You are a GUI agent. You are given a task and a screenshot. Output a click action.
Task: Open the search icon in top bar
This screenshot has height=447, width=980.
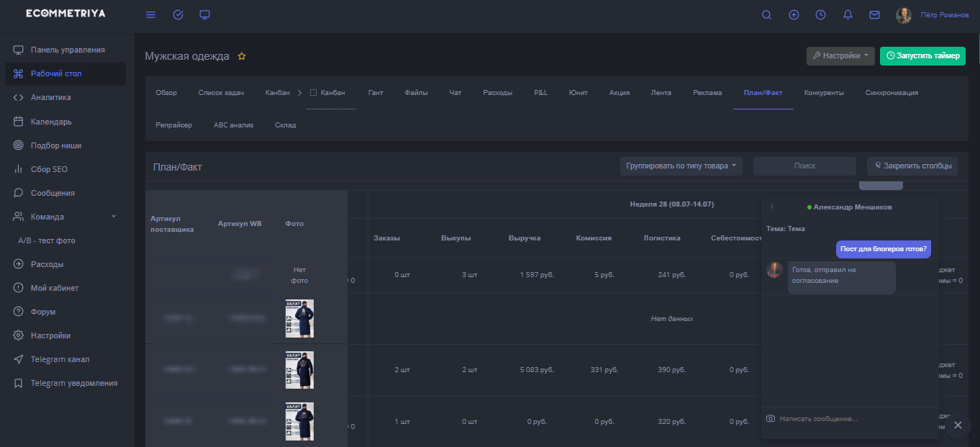[766, 15]
